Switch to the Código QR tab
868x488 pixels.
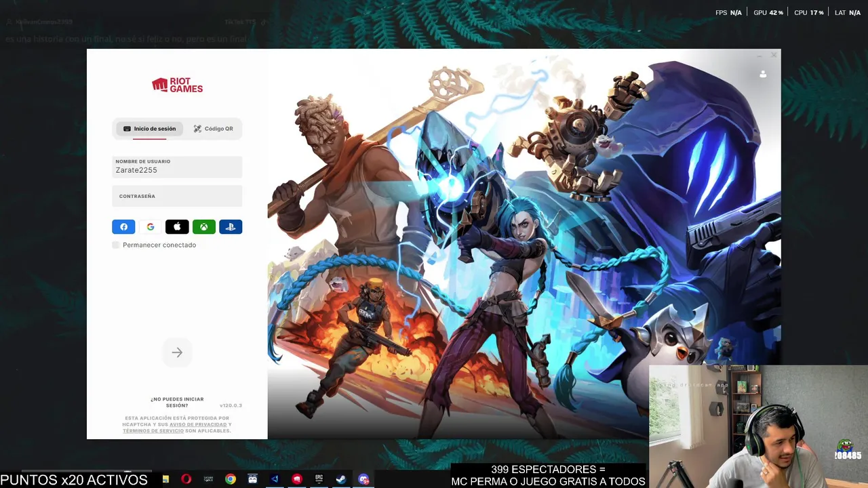pyautogui.click(x=213, y=129)
